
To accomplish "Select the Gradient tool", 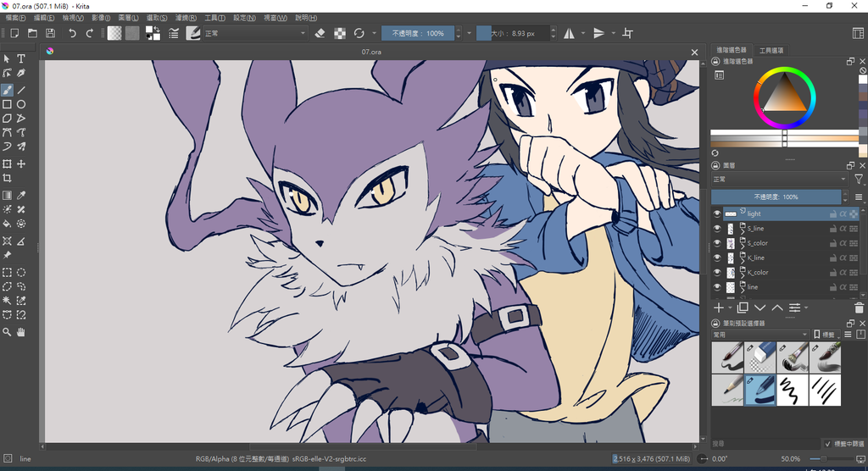I will point(7,196).
